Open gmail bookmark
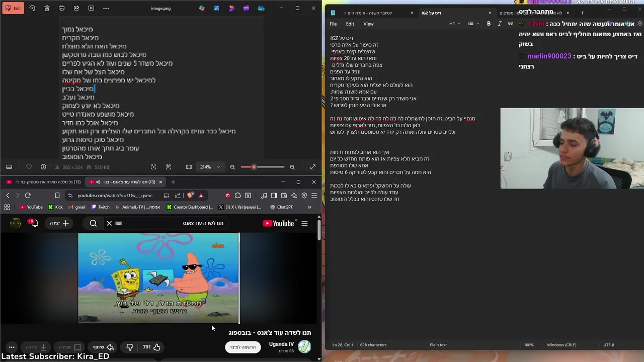The height and width of the screenshot is (362, 644). pyautogui.click(x=76, y=207)
